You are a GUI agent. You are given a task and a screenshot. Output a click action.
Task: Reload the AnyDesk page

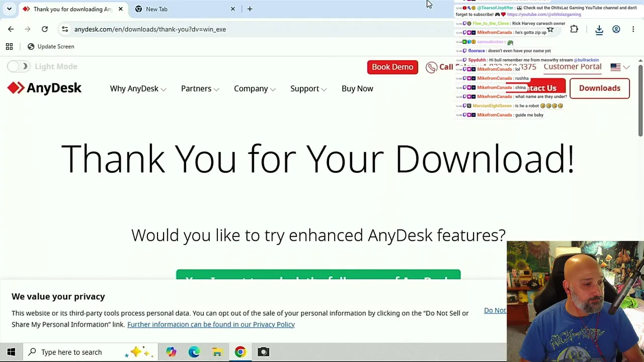tap(45, 29)
